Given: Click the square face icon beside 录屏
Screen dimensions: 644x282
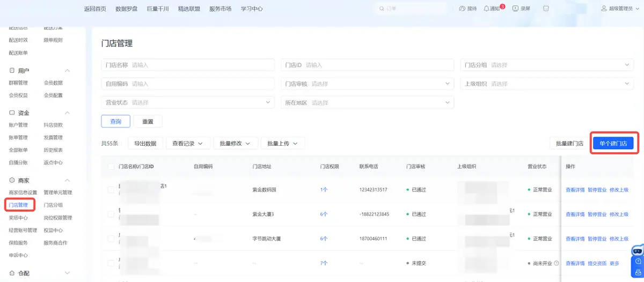Looking at the screenshot, I should coord(546,9).
